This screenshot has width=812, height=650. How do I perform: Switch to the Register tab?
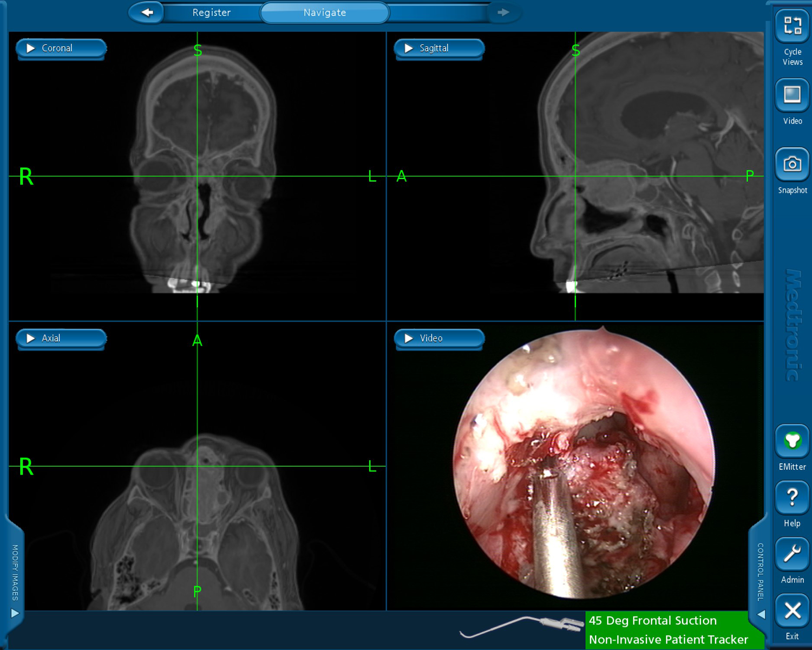[212, 12]
